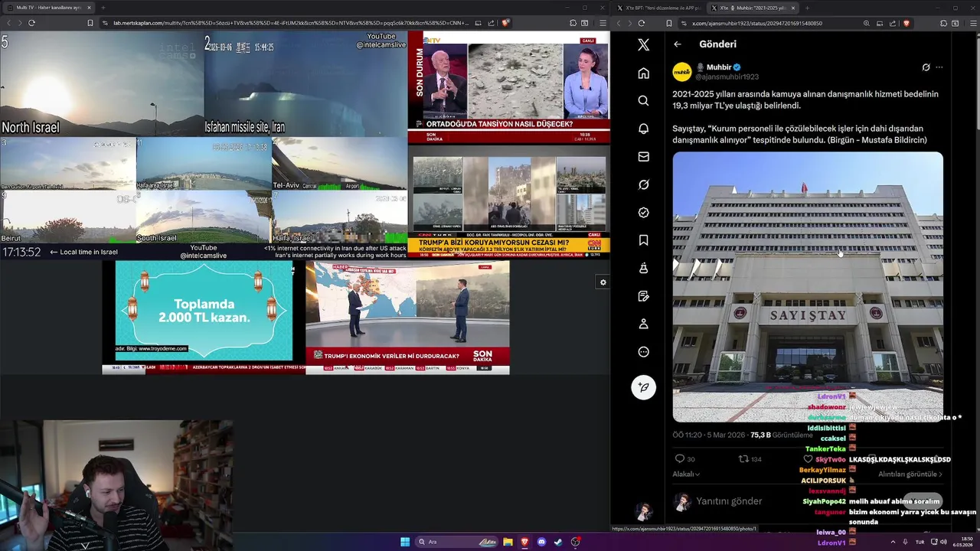Click the CNN Türk Trump headline stream
Viewport: 980px width, 551px height.
pyautogui.click(x=509, y=201)
